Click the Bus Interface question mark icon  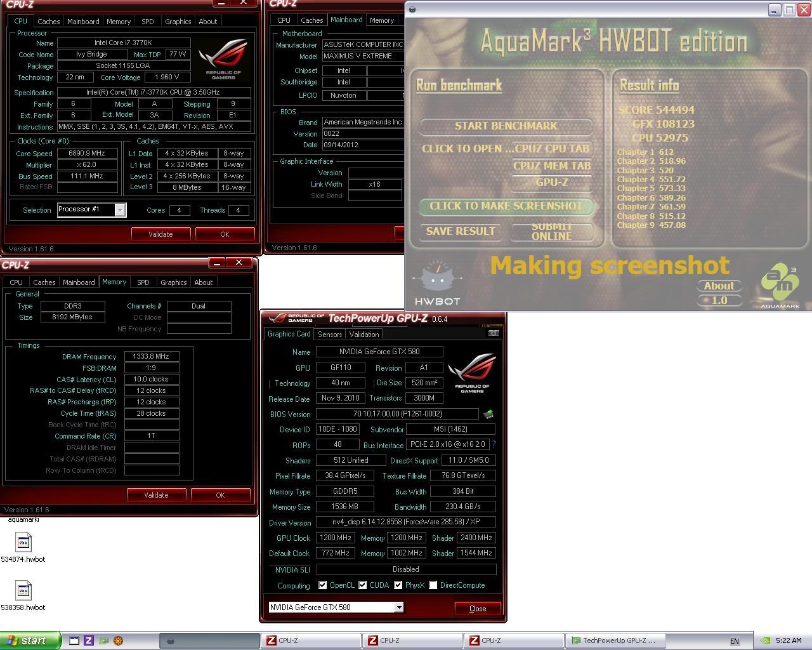pos(494,444)
